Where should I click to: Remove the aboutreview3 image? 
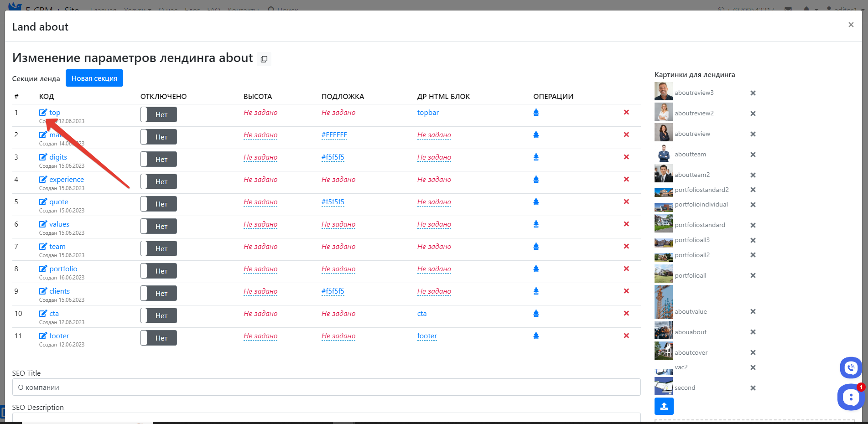(x=753, y=93)
